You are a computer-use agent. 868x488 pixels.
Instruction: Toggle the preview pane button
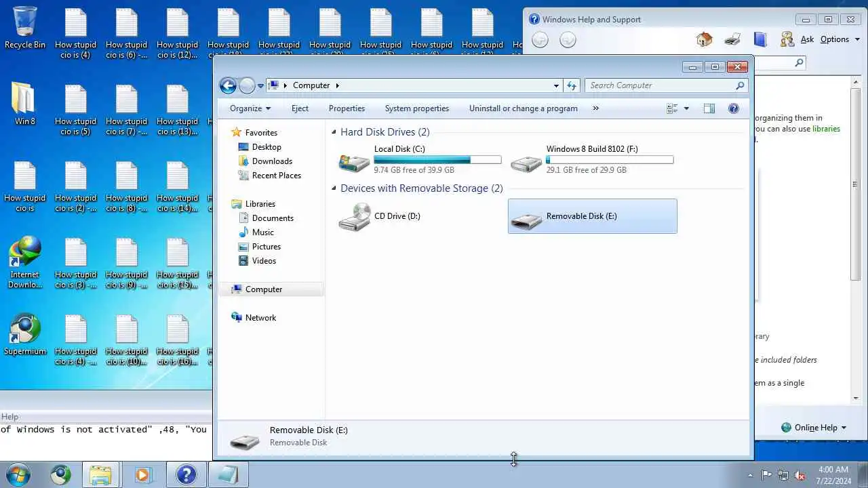(x=709, y=108)
